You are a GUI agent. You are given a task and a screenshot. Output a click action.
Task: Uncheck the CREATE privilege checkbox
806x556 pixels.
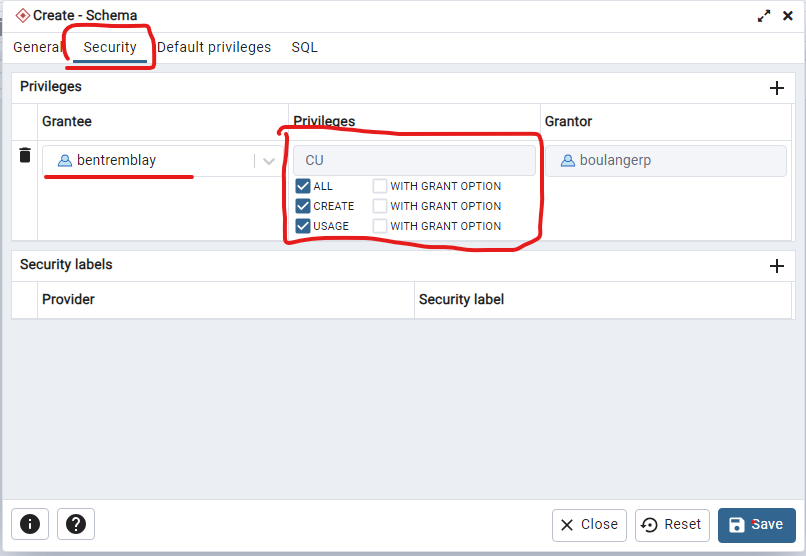[x=303, y=206]
